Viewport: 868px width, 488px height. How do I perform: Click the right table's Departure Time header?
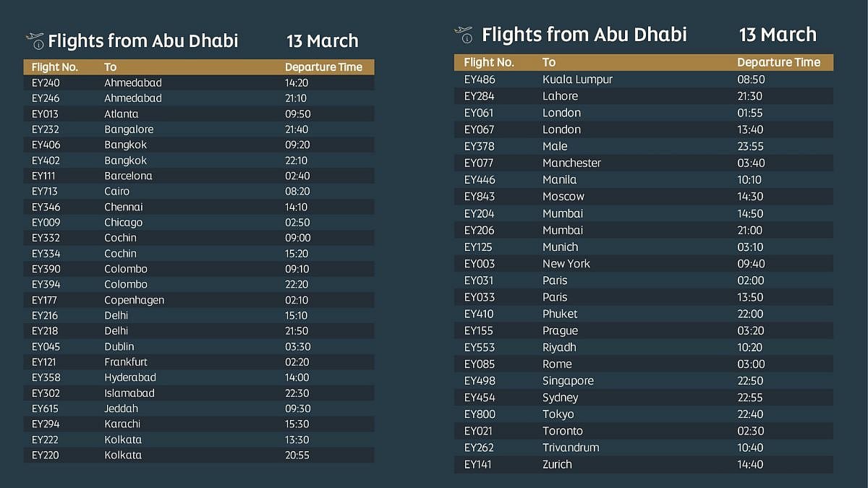778,62
